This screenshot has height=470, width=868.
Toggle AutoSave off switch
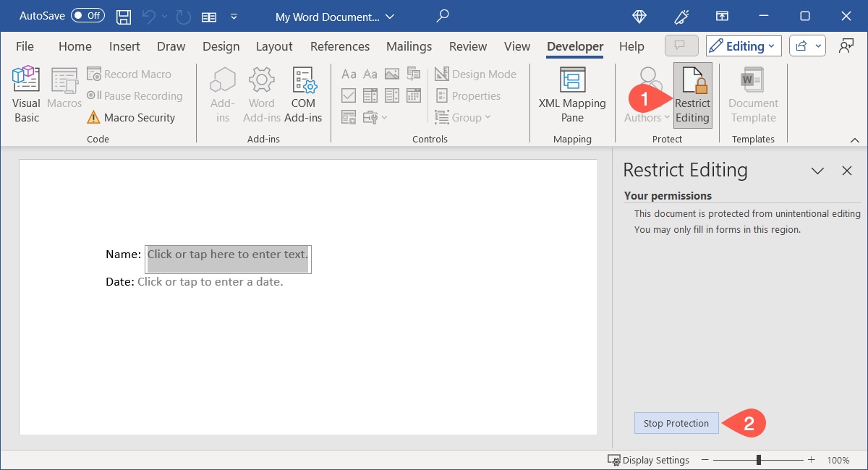(x=87, y=15)
